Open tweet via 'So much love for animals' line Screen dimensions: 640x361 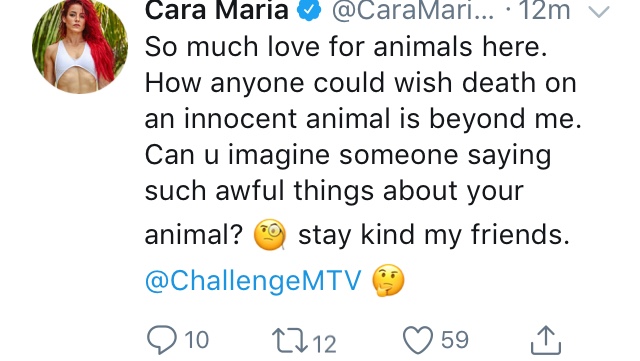click(346, 47)
